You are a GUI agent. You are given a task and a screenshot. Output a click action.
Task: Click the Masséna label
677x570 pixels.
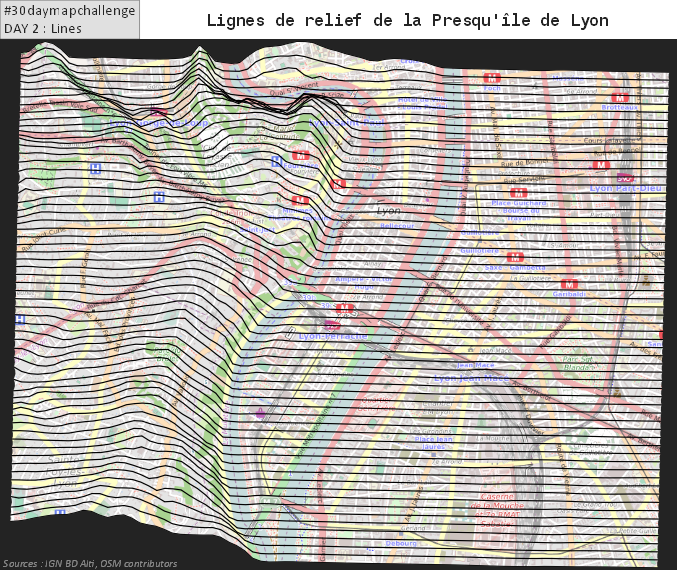[568, 79]
